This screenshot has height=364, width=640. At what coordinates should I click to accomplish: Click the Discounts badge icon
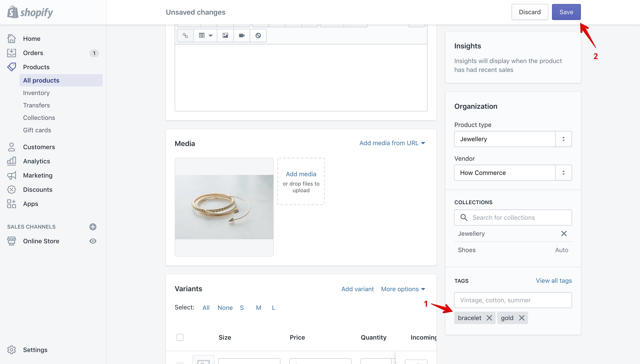pos(12,190)
